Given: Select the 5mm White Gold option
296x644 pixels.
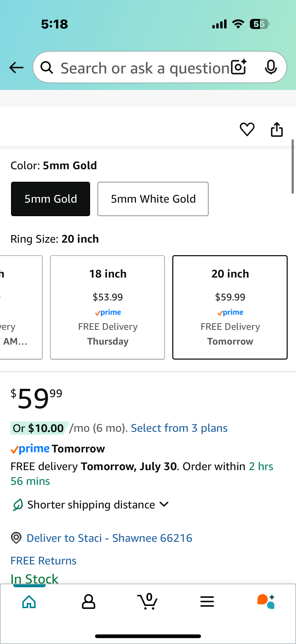Looking at the screenshot, I should click(153, 199).
